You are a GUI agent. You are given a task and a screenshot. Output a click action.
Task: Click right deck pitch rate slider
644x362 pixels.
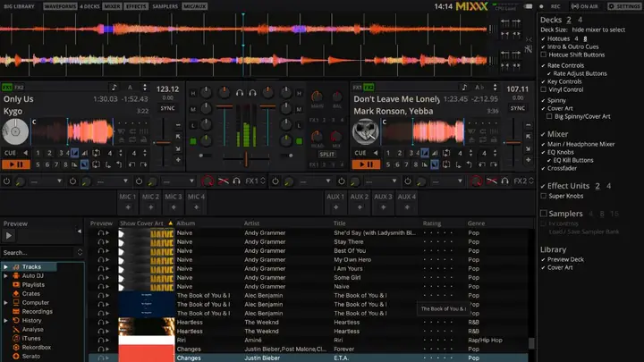(513, 142)
